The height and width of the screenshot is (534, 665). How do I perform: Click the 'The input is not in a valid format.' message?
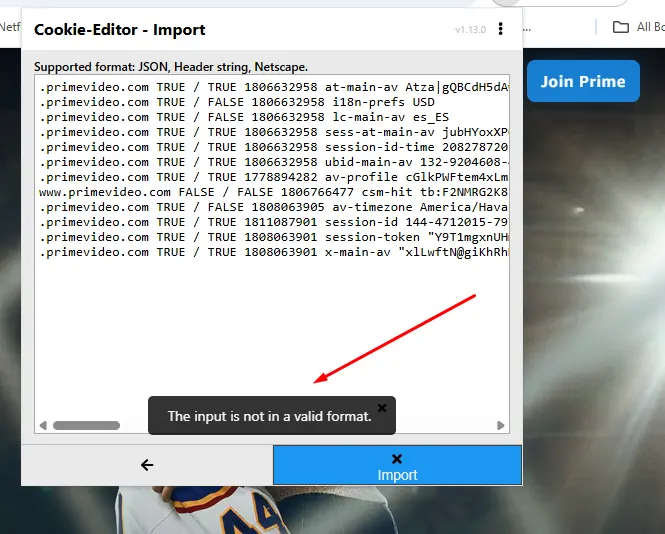pyautogui.click(x=269, y=417)
